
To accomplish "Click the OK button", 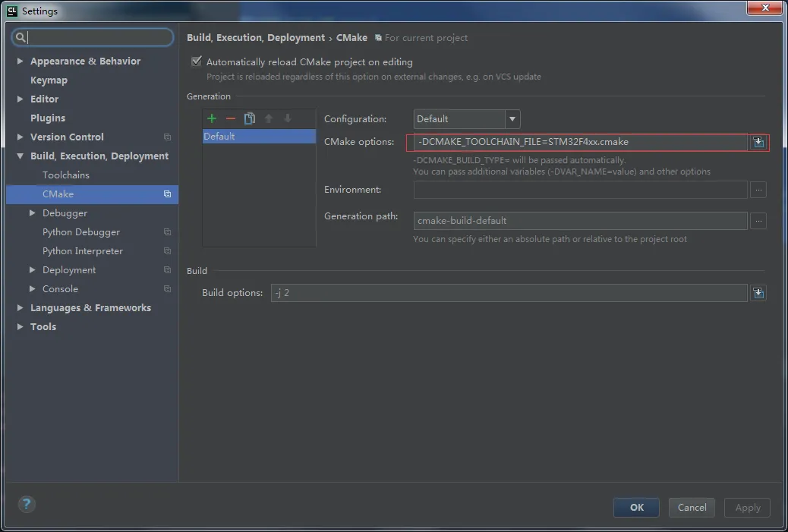I will point(636,508).
